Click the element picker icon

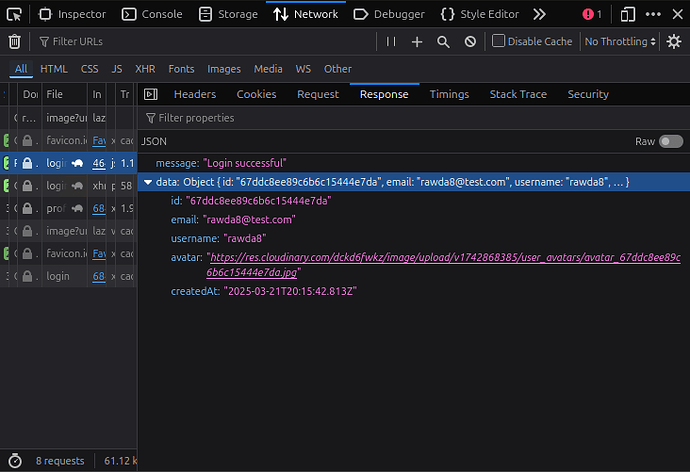[x=15, y=14]
